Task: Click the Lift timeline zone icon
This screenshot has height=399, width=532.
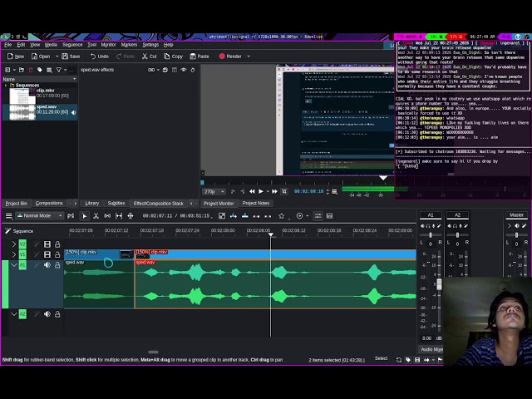Action: (268, 216)
